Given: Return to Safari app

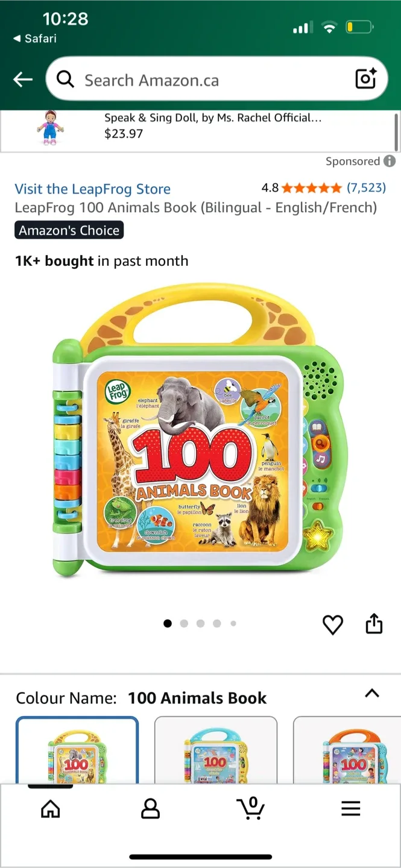Looking at the screenshot, I should (35, 39).
